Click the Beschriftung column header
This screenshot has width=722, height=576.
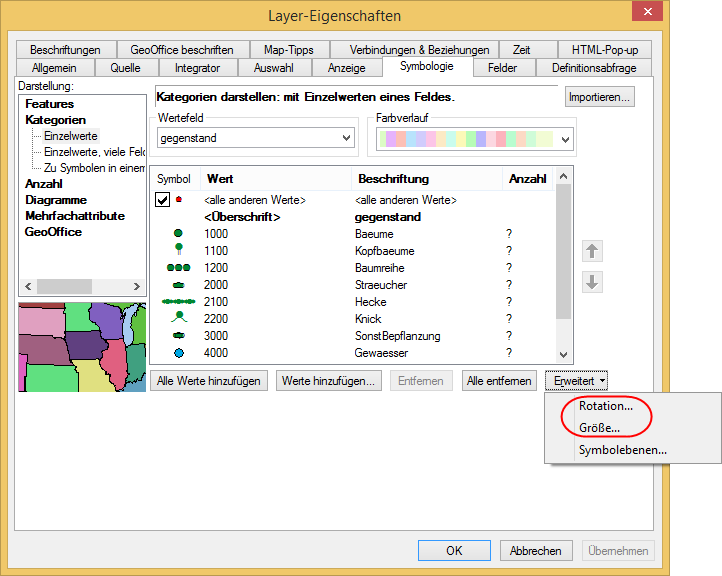point(427,179)
